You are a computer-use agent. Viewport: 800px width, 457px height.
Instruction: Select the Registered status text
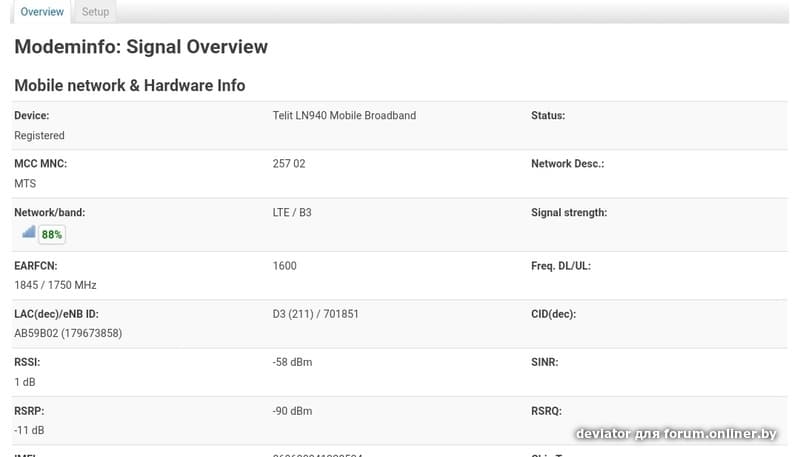[x=39, y=136]
